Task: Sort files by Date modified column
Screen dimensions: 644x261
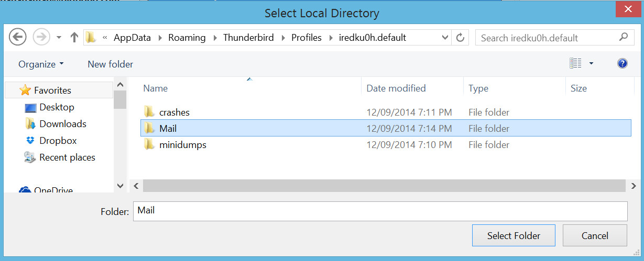Action: pyautogui.click(x=396, y=88)
